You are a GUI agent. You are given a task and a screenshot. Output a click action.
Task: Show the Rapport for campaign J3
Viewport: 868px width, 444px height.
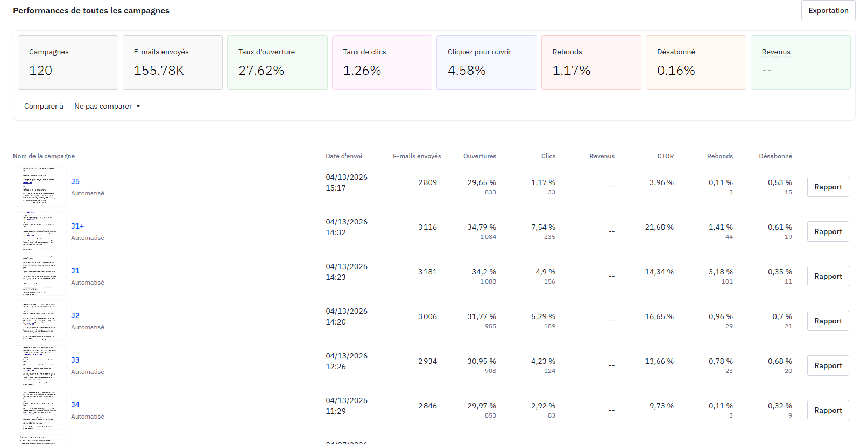point(828,365)
